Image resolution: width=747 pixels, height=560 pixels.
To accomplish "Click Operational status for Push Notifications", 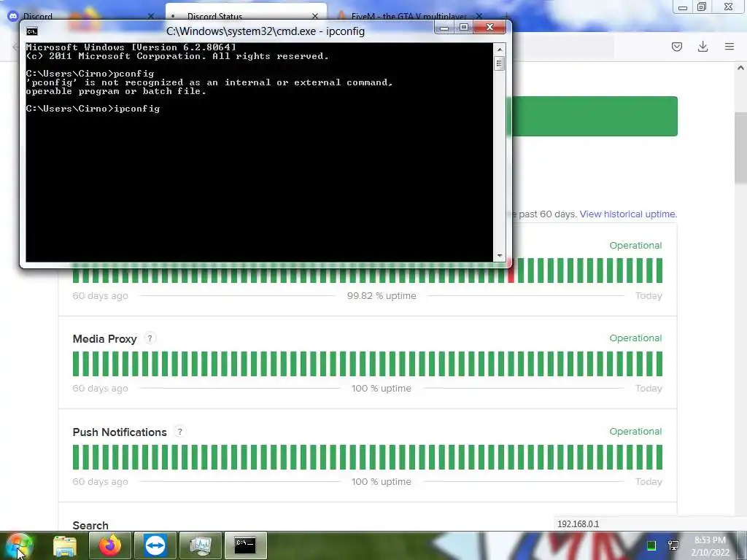I will pyautogui.click(x=635, y=432).
